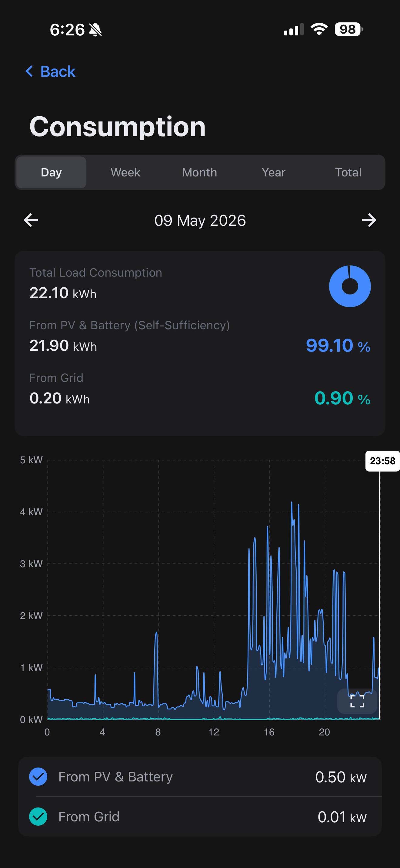The width and height of the screenshot is (400, 868).
Task: Tap the 23:58 chart time marker
Action: coord(382,461)
